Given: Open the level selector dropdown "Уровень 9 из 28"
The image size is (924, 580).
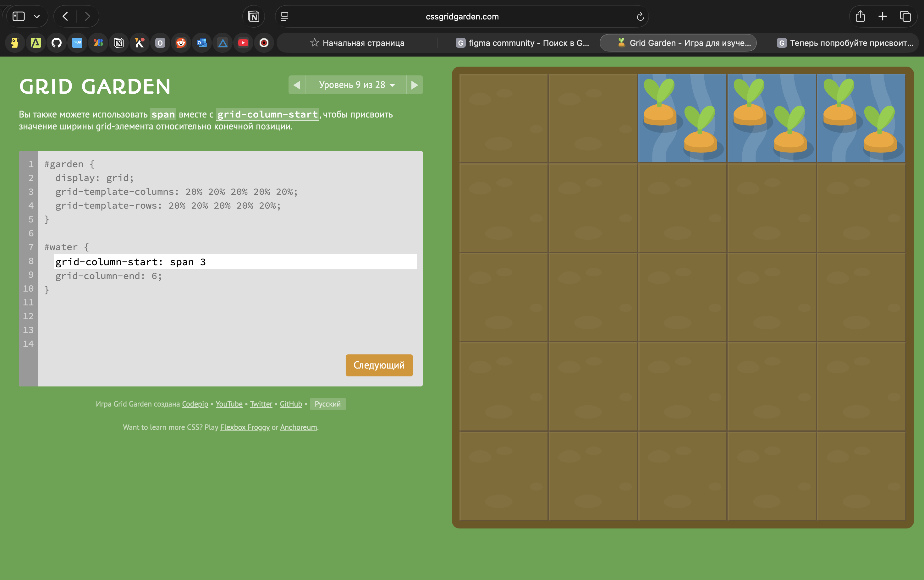Looking at the screenshot, I should pyautogui.click(x=356, y=85).
